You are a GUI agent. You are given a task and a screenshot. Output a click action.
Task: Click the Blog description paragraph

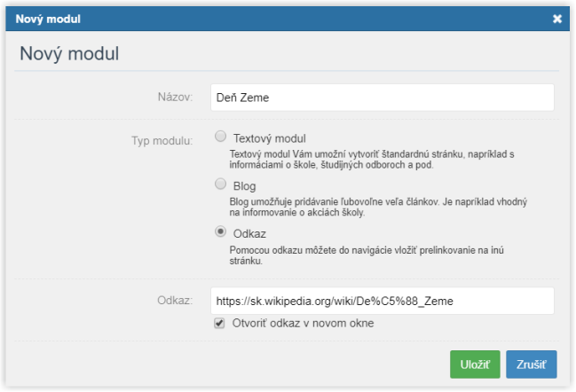(x=378, y=207)
